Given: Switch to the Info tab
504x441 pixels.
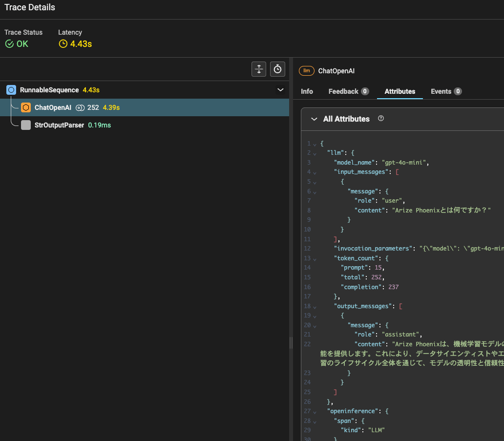Looking at the screenshot, I should coord(307,91).
